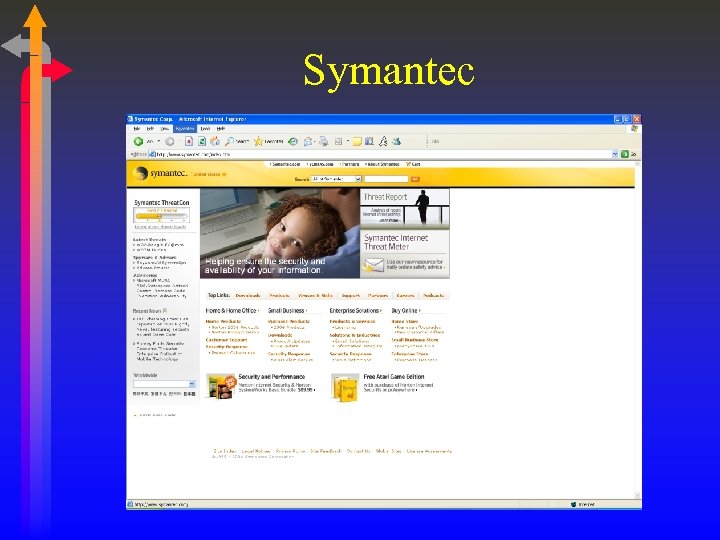720x540 pixels.
Task: Open the Home & Home Office heading
Action: pos(232,311)
